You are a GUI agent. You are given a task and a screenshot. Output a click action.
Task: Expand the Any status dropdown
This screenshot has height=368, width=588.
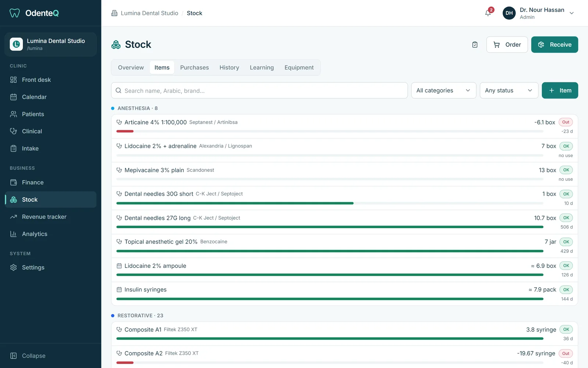pos(509,91)
